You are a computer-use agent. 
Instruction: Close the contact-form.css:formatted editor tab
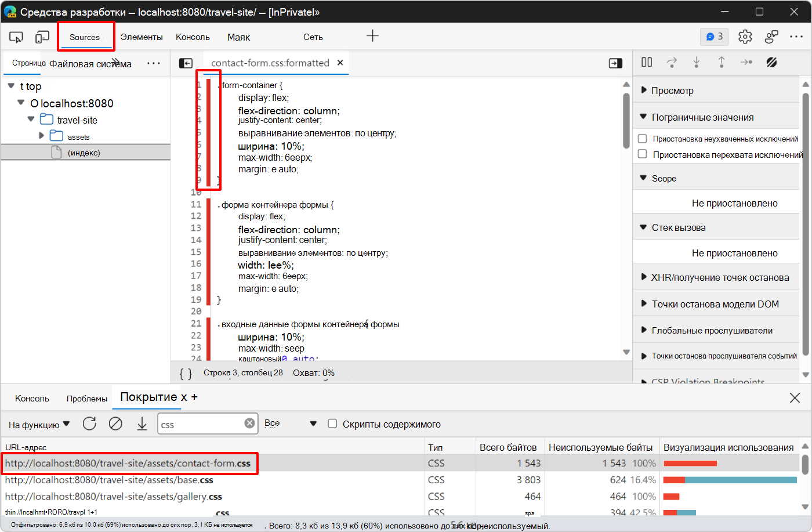(x=340, y=63)
